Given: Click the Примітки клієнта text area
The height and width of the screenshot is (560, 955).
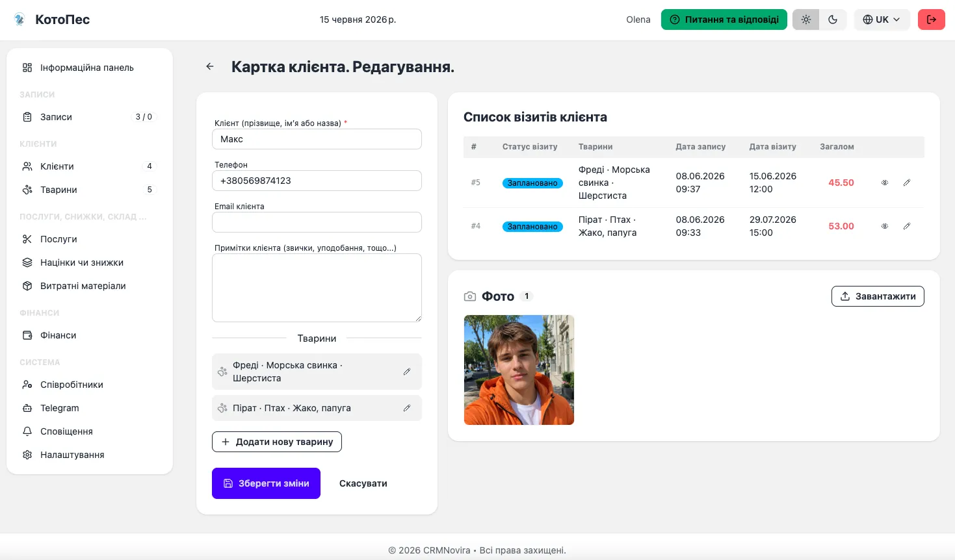Looking at the screenshot, I should click(317, 288).
